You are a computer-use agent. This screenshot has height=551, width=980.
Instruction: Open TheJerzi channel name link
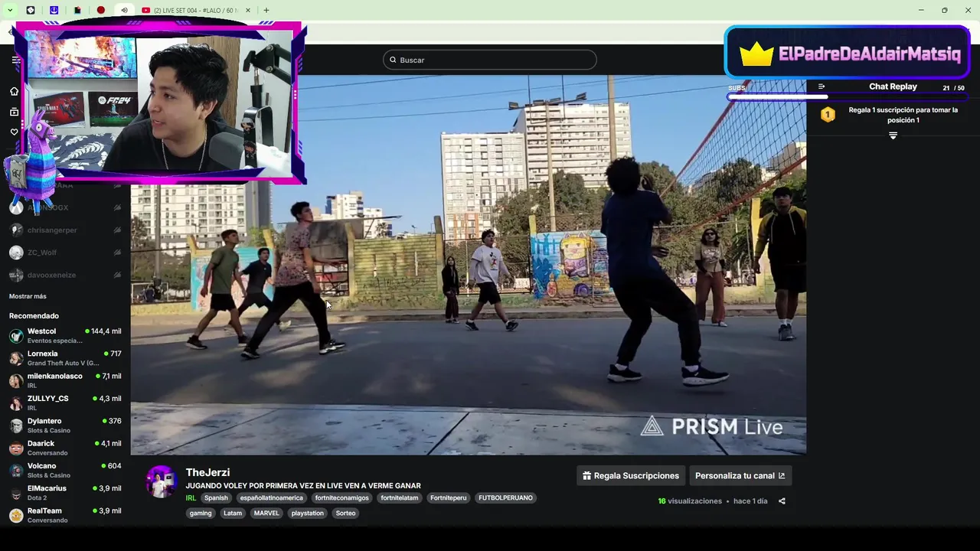click(207, 472)
